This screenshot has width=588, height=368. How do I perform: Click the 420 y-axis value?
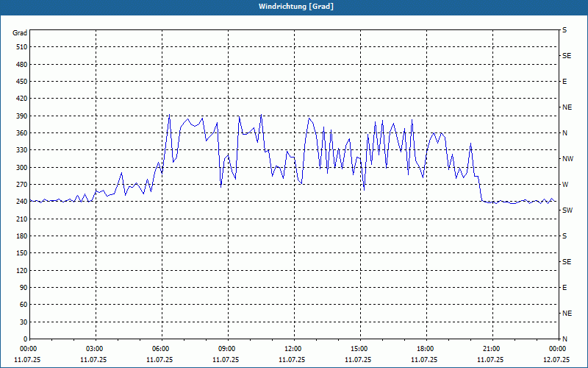(x=22, y=99)
